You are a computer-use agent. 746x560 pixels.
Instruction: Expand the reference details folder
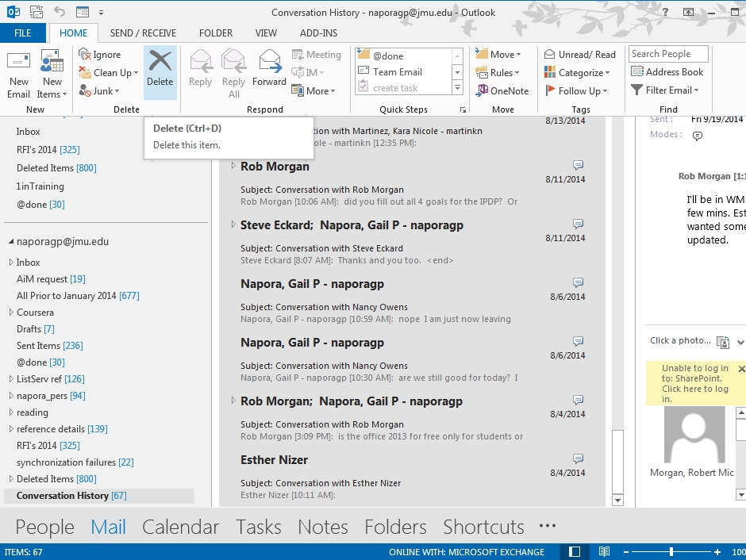pos(11,429)
